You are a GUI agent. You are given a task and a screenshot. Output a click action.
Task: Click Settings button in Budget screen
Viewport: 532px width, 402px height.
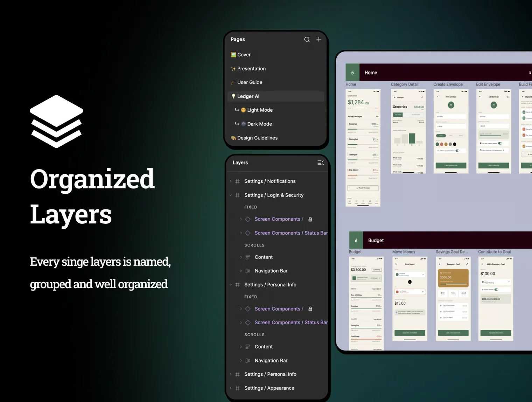pyautogui.click(x=377, y=270)
